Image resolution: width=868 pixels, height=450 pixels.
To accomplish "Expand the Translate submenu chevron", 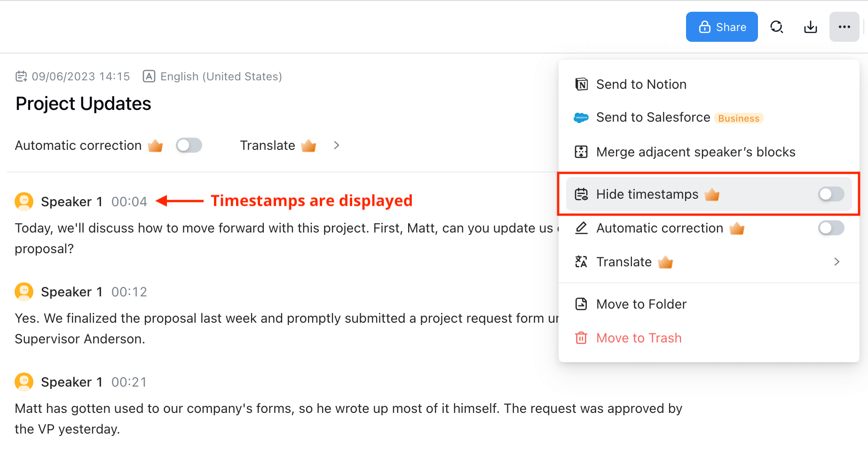I will tap(836, 262).
